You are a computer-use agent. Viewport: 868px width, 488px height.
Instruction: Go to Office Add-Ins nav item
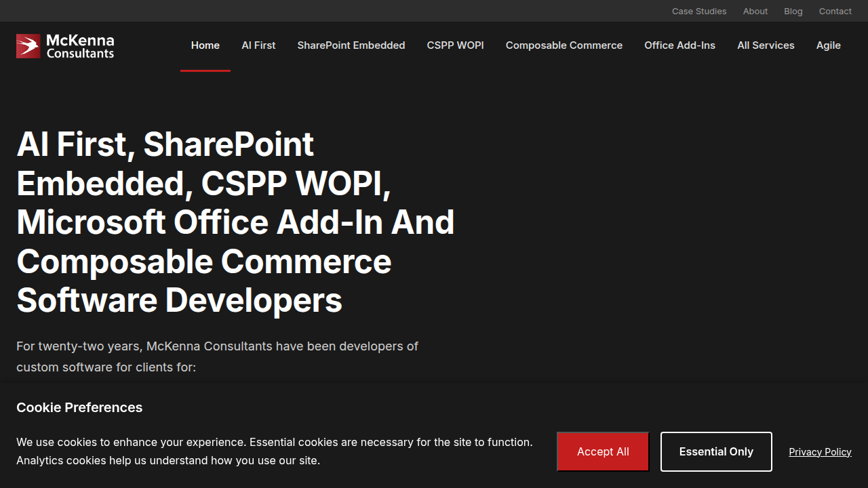click(x=680, y=45)
